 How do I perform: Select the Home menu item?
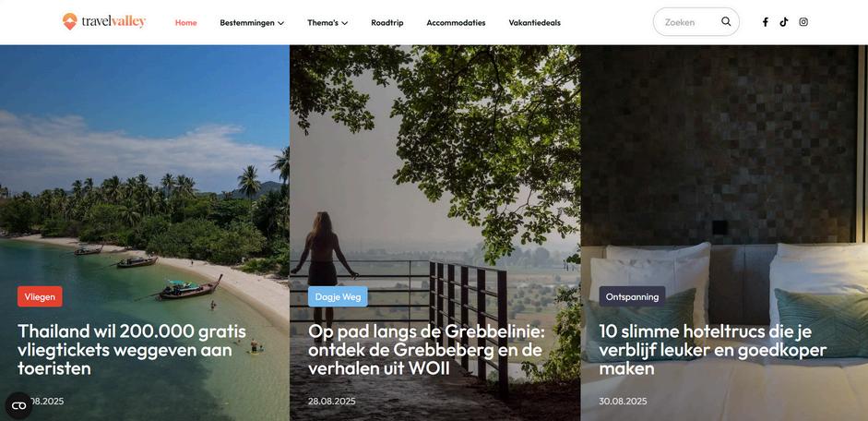[x=186, y=23]
